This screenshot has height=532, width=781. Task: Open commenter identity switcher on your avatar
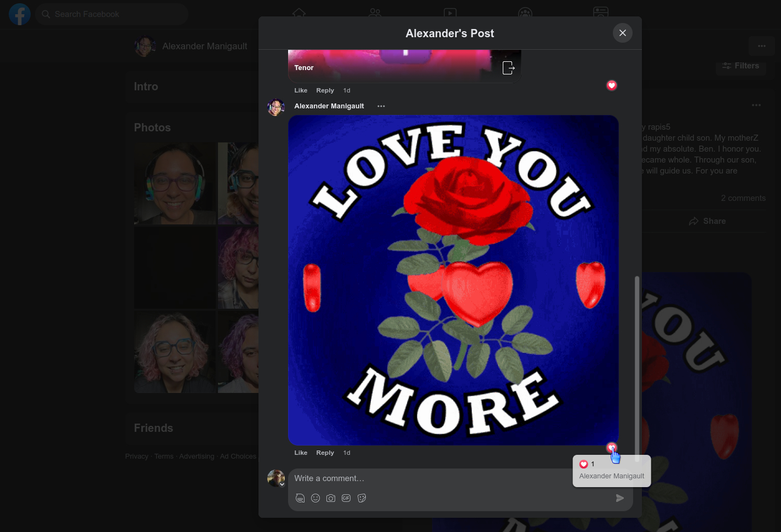tap(282, 484)
